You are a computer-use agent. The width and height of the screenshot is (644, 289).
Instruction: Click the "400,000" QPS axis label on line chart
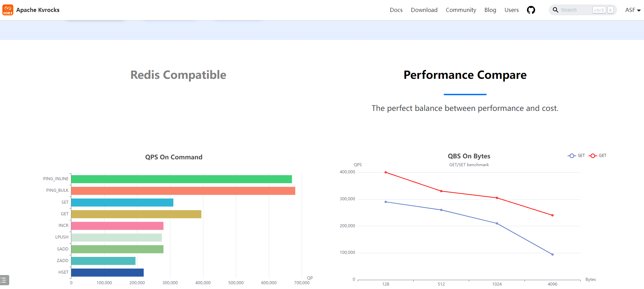click(347, 172)
